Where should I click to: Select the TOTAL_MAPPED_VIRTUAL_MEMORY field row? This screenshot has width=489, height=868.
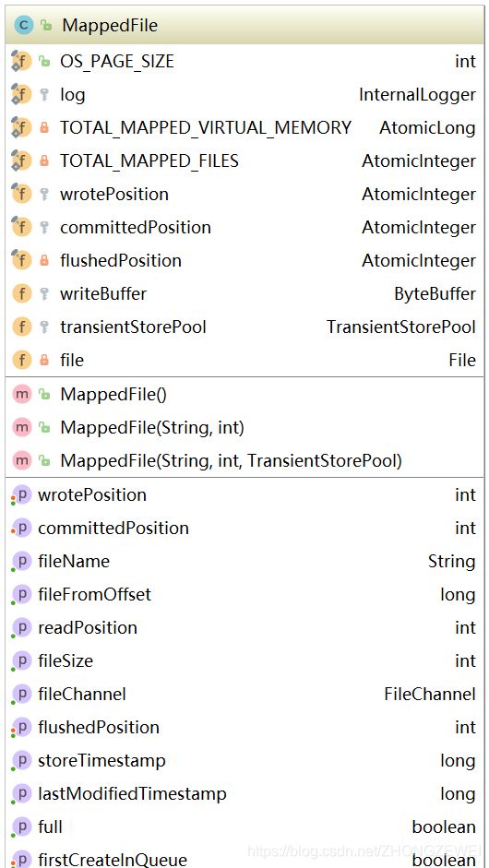point(244,128)
